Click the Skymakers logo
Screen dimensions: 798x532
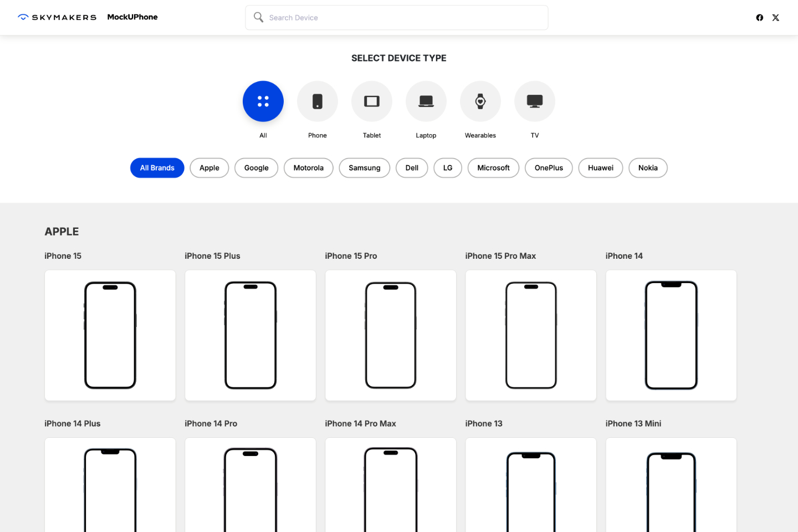(x=57, y=17)
